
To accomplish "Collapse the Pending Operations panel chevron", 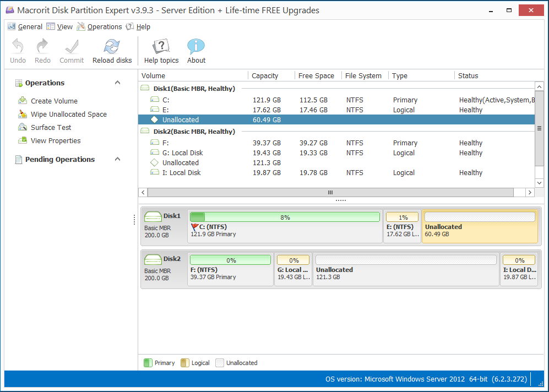I will point(118,159).
